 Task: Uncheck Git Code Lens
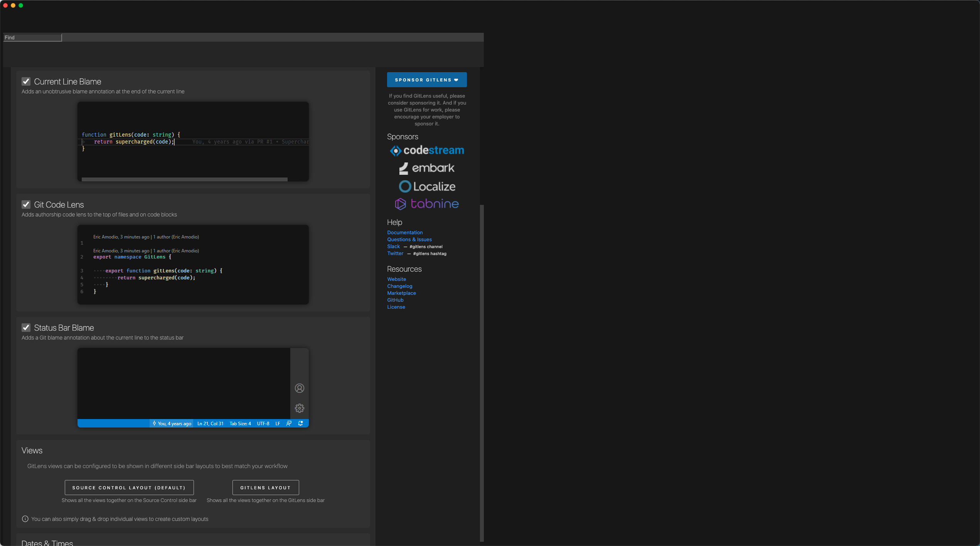click(x=26, y=205)
